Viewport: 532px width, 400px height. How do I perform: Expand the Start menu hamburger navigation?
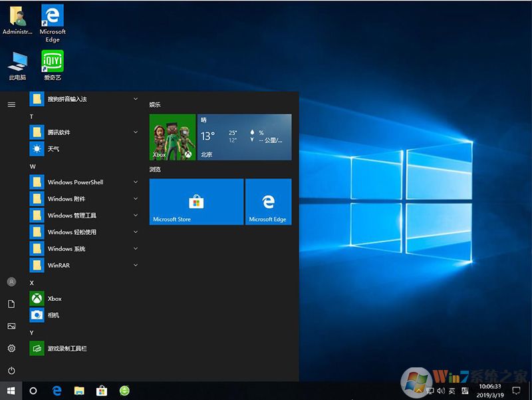(x=11, y=104)
